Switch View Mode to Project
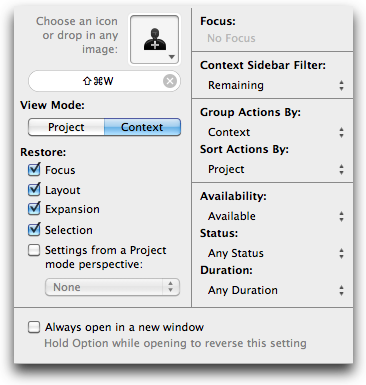 [66, 127]
